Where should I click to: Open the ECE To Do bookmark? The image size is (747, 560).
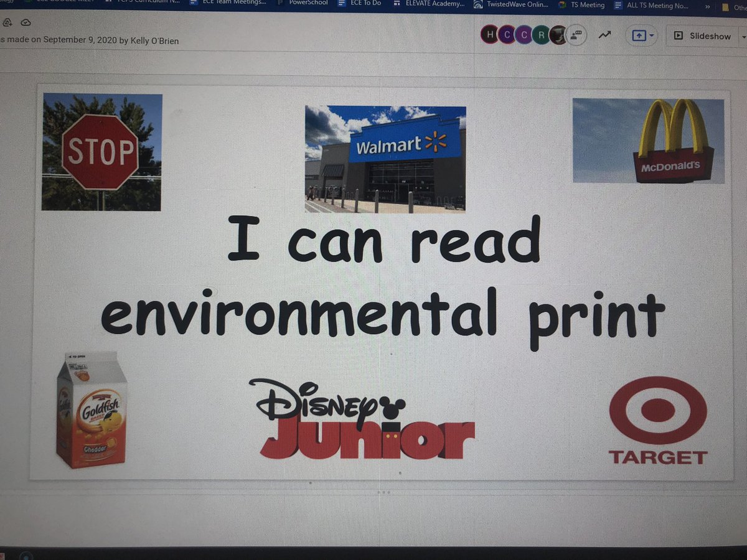tap(359, 2)
